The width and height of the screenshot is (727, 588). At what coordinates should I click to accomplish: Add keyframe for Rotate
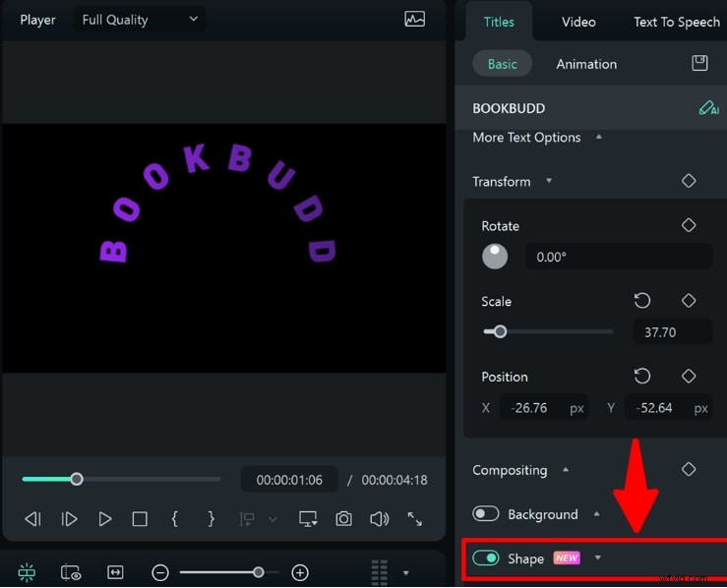(x=689, y=225)
